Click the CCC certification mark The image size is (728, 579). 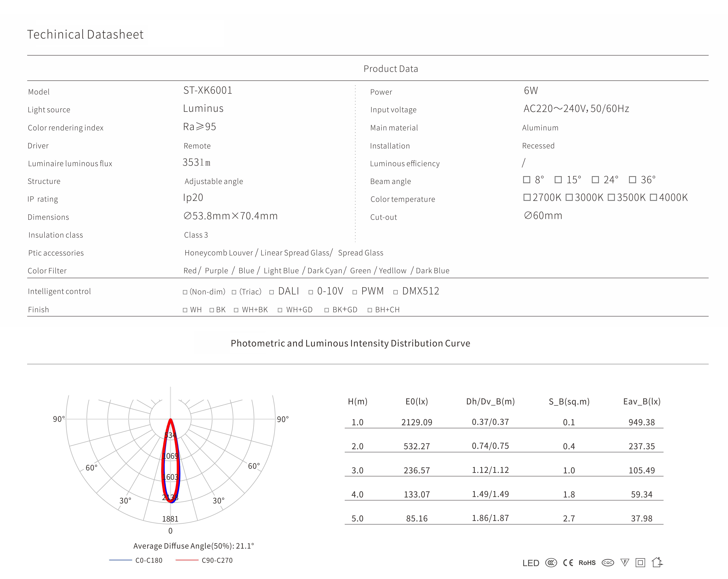(x=551, y=563)
